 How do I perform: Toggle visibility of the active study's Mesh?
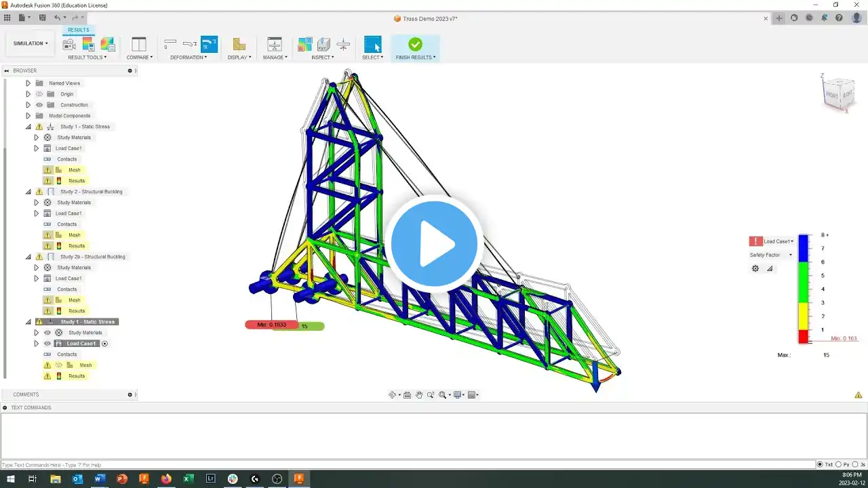point(59,365)
